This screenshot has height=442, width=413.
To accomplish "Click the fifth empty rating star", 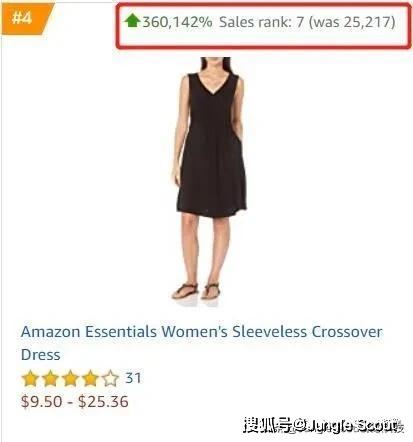I will click(110, 379).
